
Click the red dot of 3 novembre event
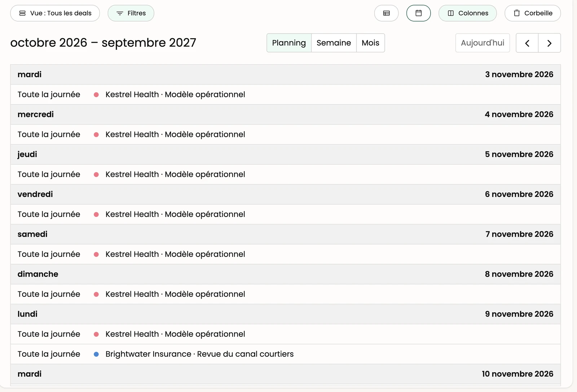point(96,95)
